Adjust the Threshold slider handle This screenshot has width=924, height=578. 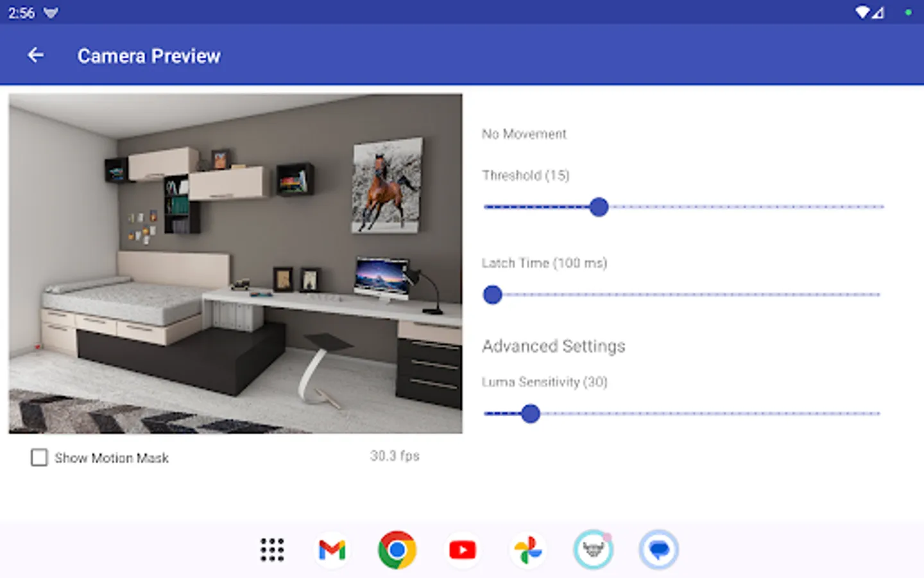tap(599, 207)
